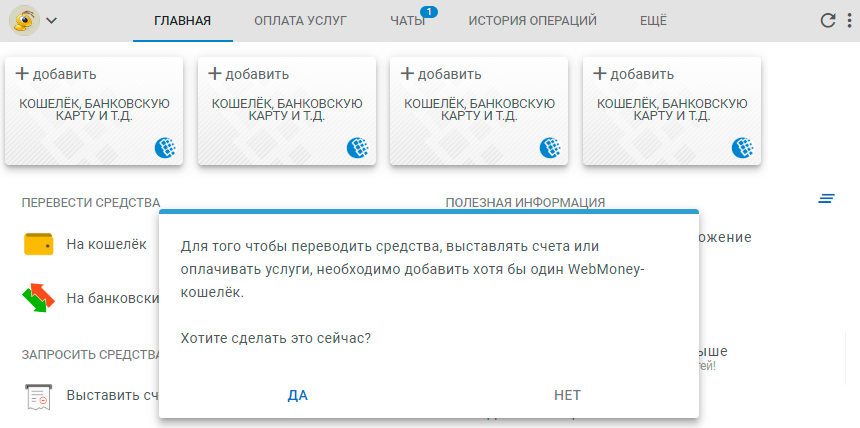Click the WebMoney globe on fourth card

[743, 148]
